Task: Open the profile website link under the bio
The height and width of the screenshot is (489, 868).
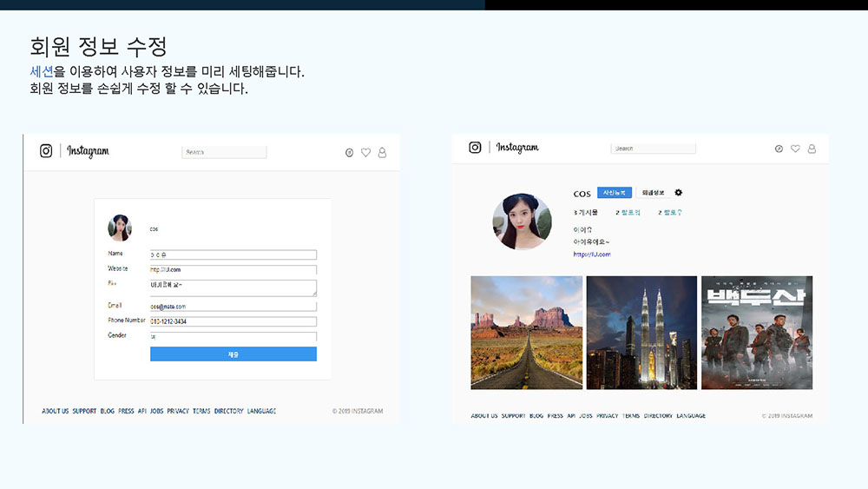Action: [x=592, y=254]
